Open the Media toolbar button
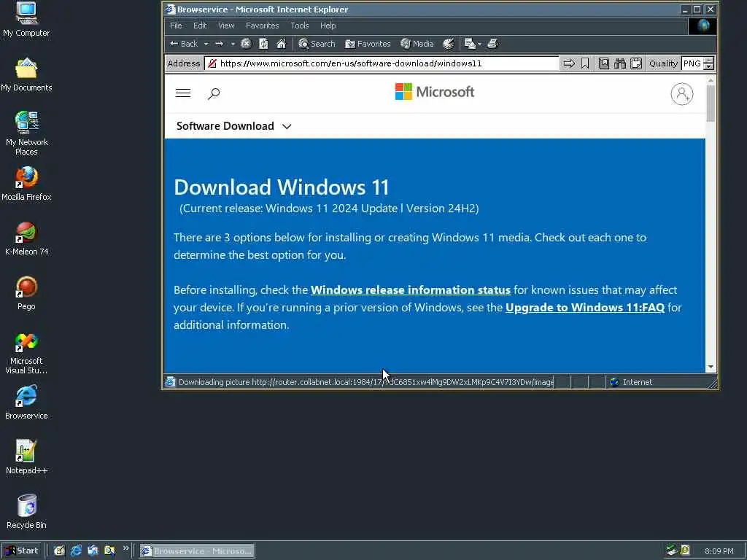The image size is (747, 560). (417, 44)
